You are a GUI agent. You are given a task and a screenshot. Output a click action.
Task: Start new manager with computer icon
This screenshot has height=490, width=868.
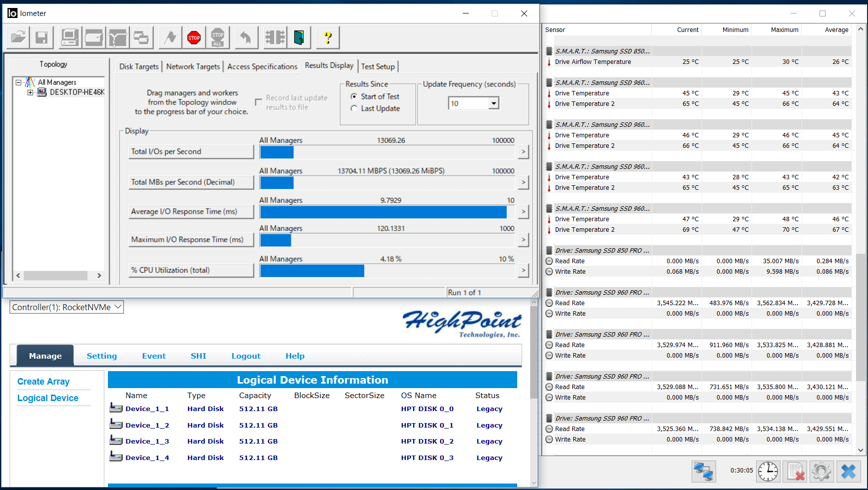click(69, 37)
